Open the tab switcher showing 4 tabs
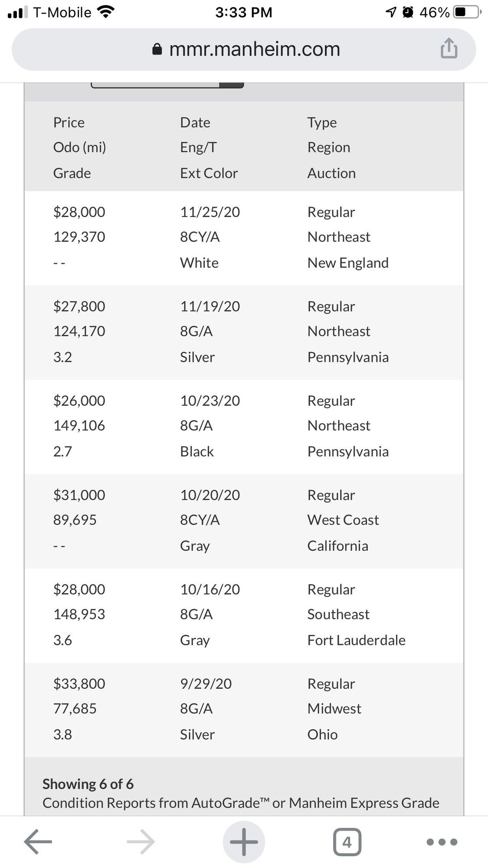 click(x=347, y=842)
